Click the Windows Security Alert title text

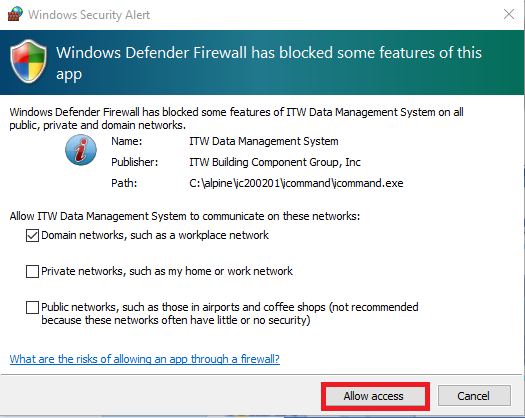(89, 15)
